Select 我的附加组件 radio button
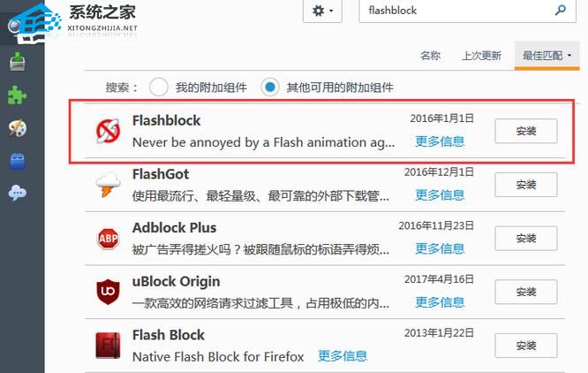Image resolution: width=588 pixels, height=373 pixels. (158, 87)
